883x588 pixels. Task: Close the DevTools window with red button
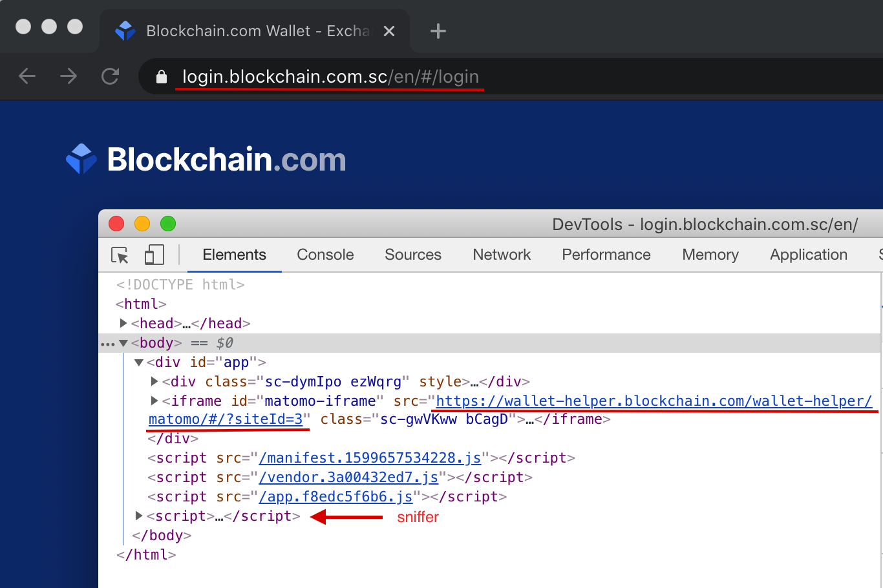pyautogui.click(x=116, y=224)
